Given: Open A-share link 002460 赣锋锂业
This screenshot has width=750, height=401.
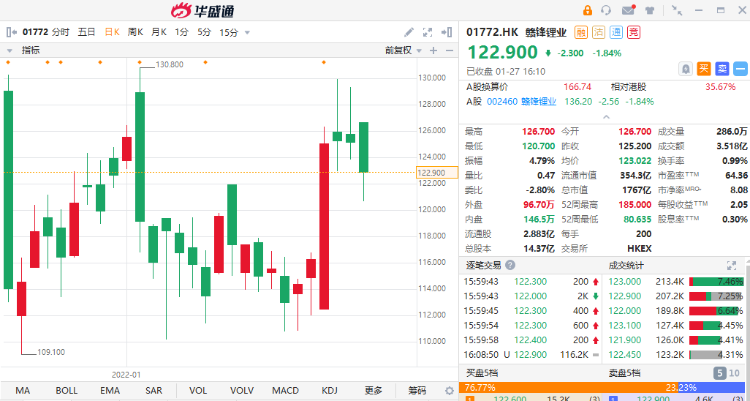Looking at the screenshot, I should [521, 101].
